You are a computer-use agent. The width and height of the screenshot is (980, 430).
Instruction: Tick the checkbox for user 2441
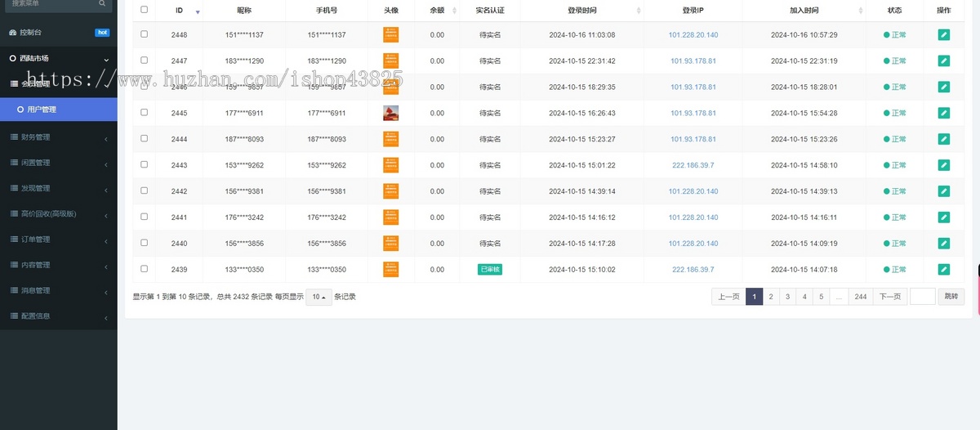[x=145, y=217]
